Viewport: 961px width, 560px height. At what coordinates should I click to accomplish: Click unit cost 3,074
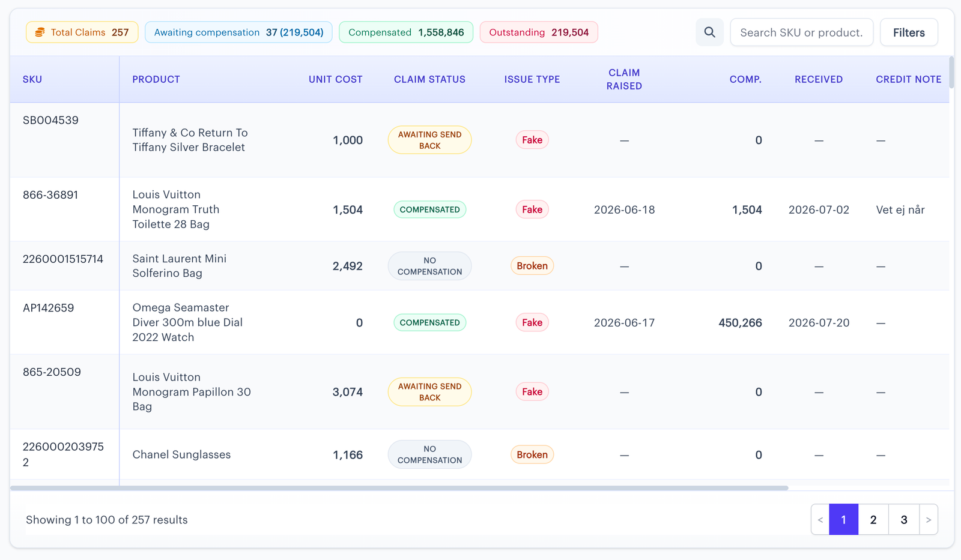click(x=348, y=392)
